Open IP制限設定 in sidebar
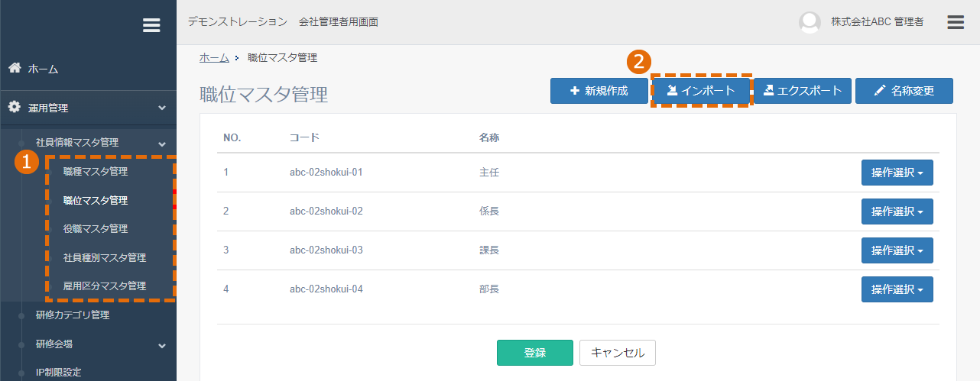This screenshot has height=381, width=980. tap(59, 373)
